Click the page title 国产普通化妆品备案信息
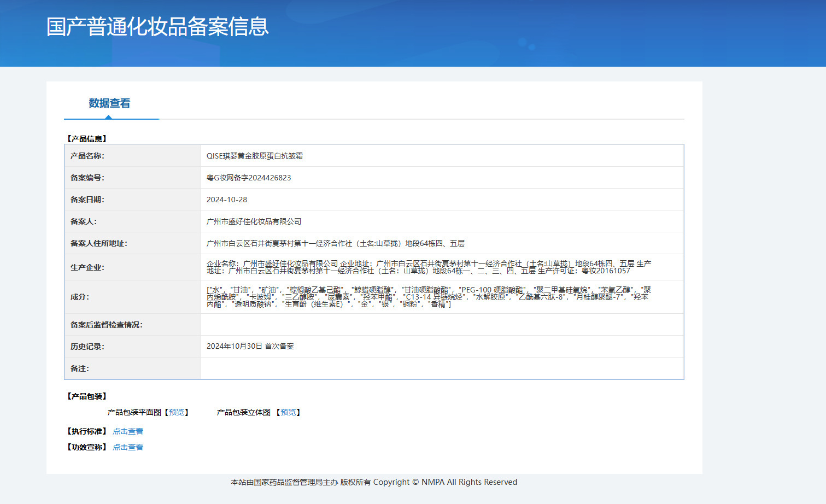 (157, 27)
